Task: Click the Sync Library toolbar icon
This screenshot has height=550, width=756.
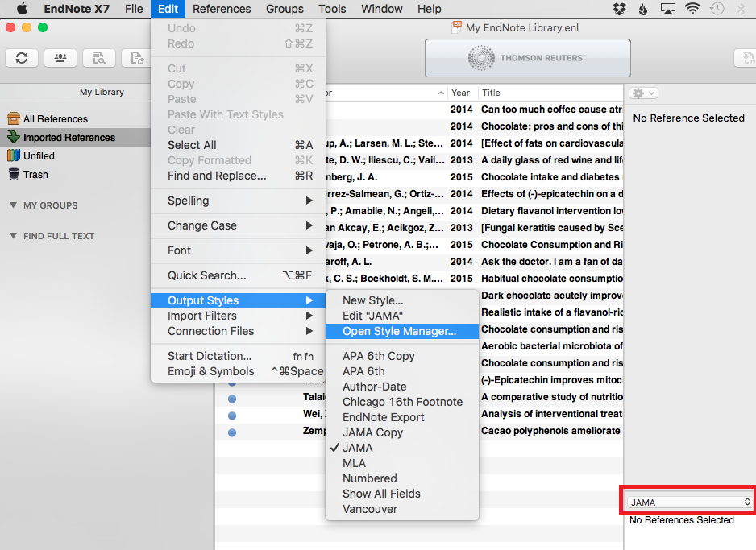Action: pyautogui.click(x=22, y=58)
